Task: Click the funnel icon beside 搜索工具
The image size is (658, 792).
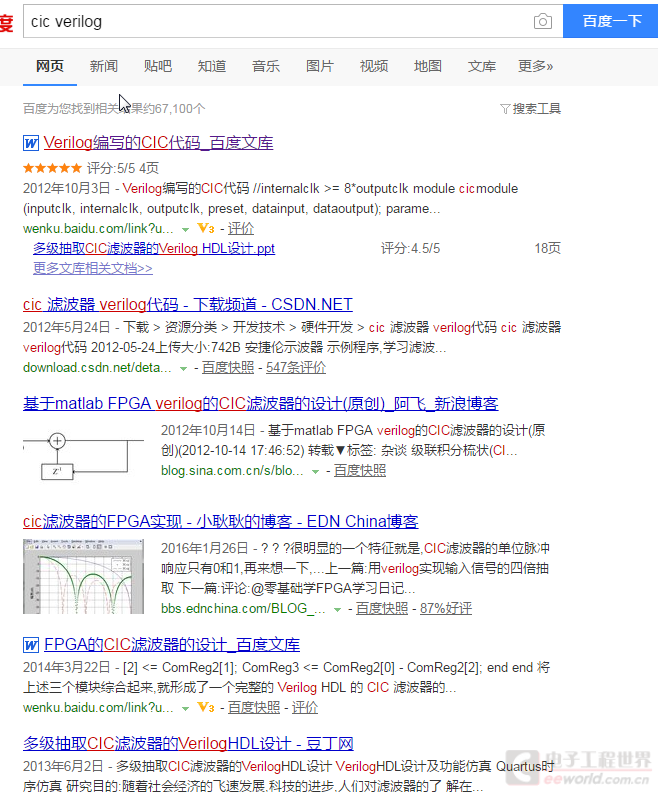Action: point(505,109)
